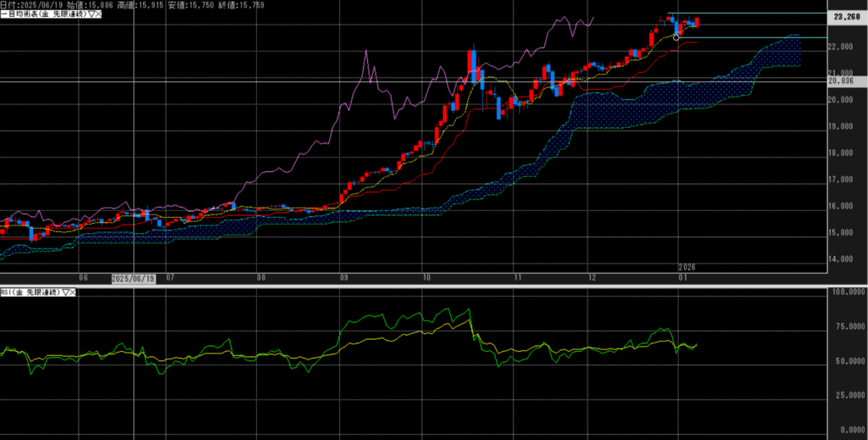Click the 09 month label on time axis
The image size is (868, 440).
[x=343, y=277]
